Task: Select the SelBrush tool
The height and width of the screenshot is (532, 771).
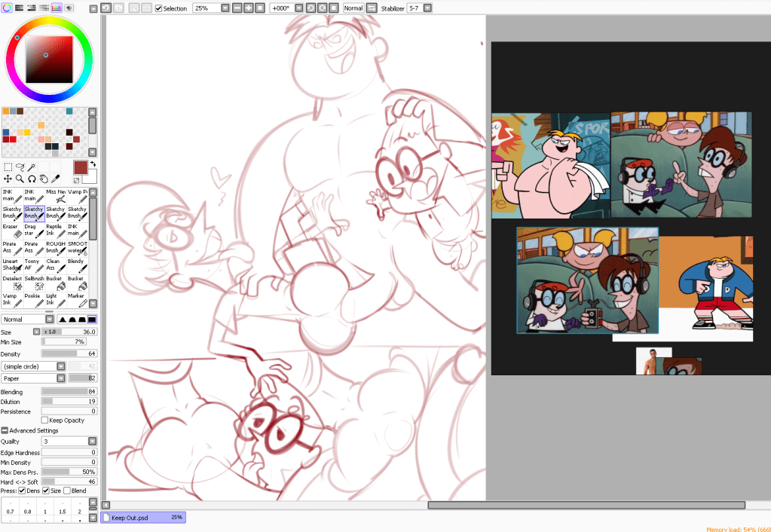Action: [33, 281]
